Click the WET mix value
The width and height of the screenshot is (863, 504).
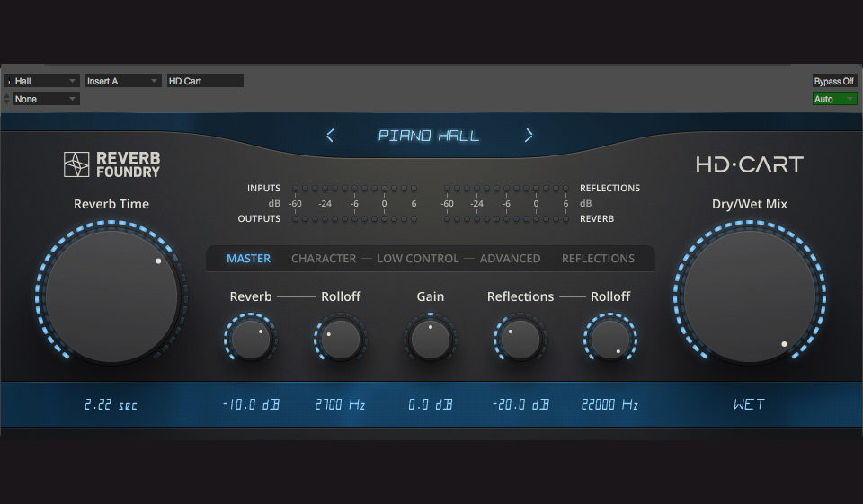click(750, 405)
